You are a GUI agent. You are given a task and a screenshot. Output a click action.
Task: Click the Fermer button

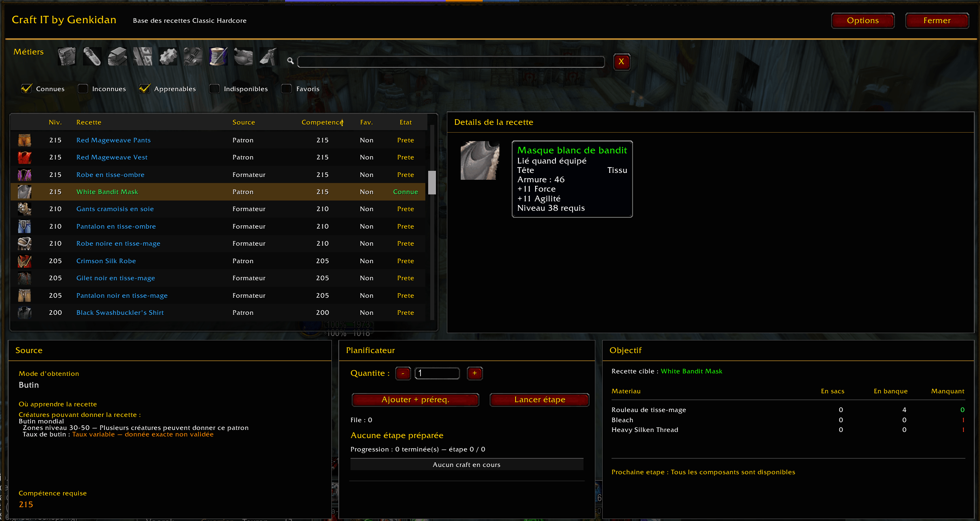pyautogui.click(x=937, y=21)
